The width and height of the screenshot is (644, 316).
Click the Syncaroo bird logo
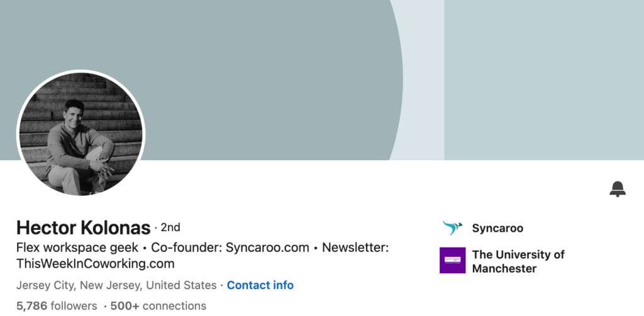[x=452, y=228]
